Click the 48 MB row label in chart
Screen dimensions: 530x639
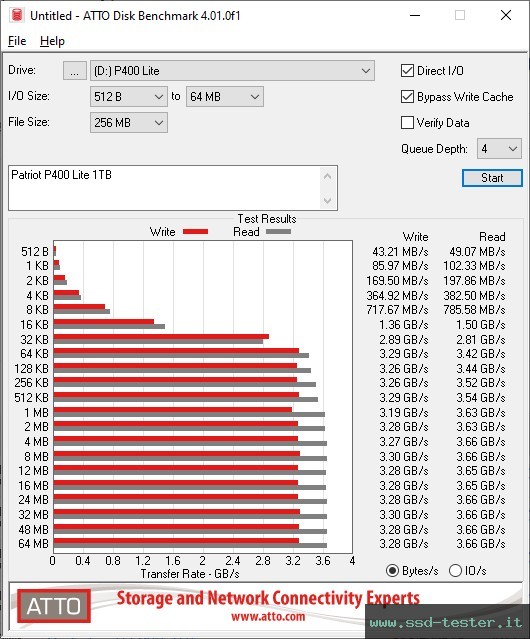[x=33, y=529]
